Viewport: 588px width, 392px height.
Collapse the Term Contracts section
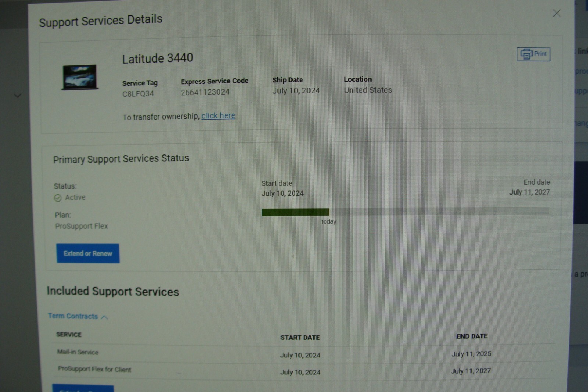tap(78, 316)
